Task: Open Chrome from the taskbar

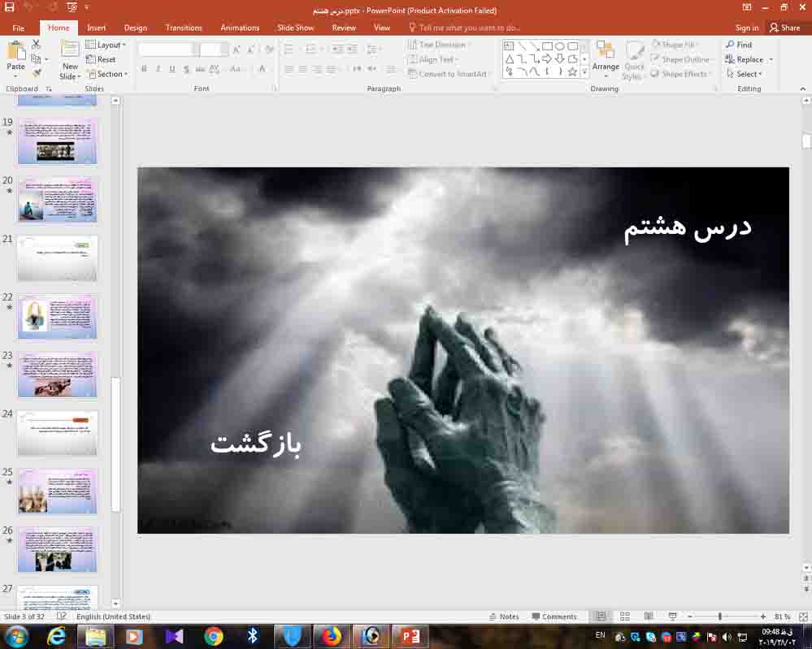Action: click(x=213, y=636)
